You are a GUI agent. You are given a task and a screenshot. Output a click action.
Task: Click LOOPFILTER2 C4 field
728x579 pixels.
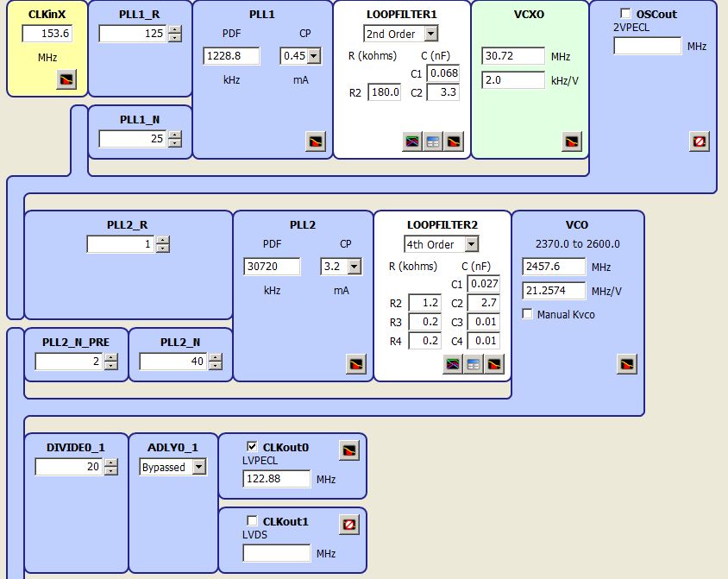(484, 341)
